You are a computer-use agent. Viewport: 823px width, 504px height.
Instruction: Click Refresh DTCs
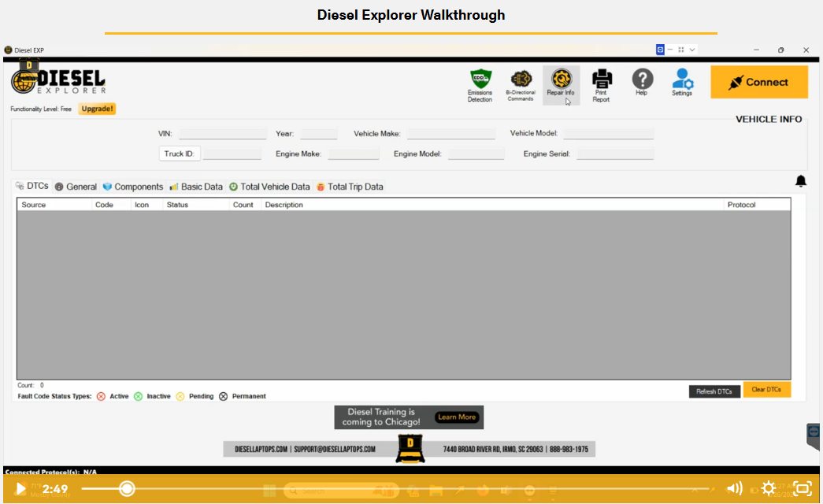coord(714,391)
